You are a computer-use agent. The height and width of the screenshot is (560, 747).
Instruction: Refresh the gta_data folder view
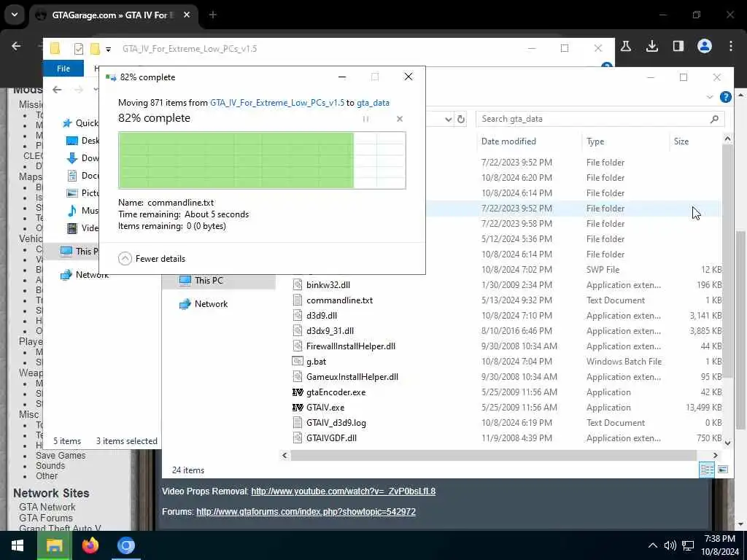click(x=461, y=119)
